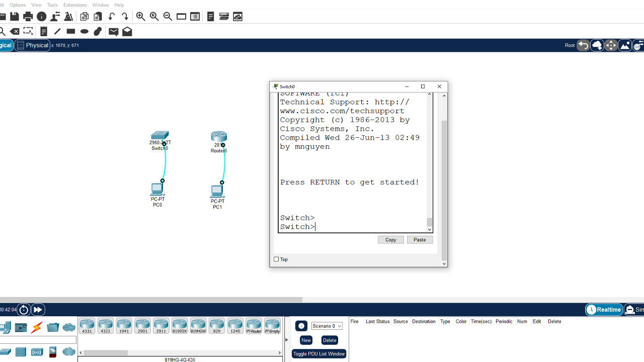644x362 pixels.
Task: Open the Scenario 0 dropdown
Action: [x=327, y=326]
